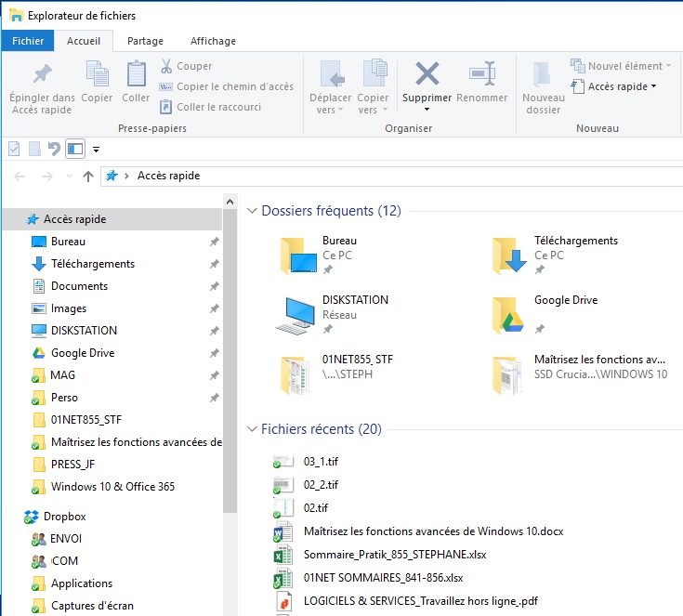This screenshot has width=683, height=616.
Task: Select Accès rapide in the navigation tree
Action: tap(112, 219)
